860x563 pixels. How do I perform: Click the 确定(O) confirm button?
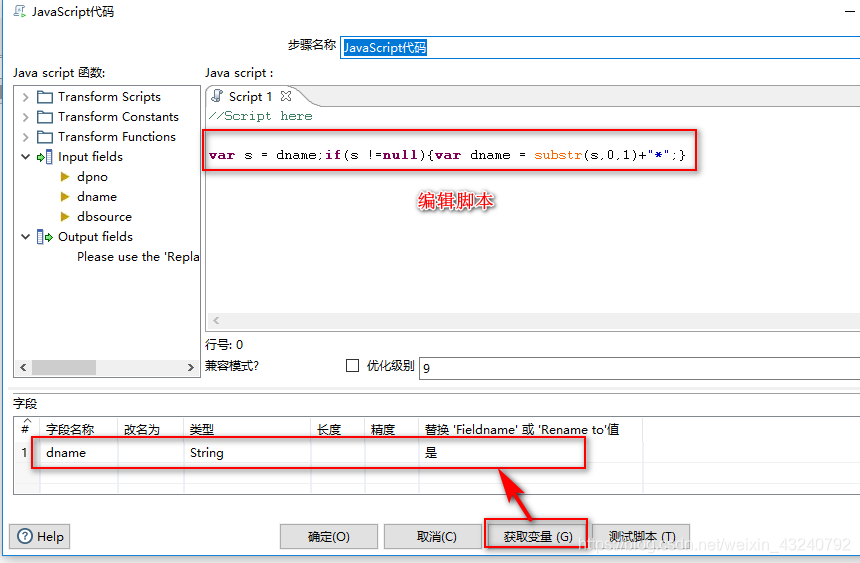[329, 536]
